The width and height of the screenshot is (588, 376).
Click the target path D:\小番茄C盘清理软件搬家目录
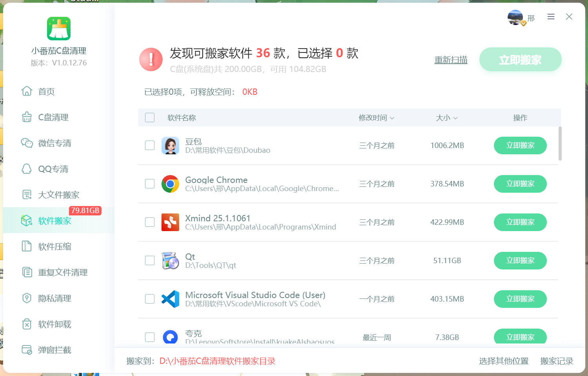pyautogui.click(x=218, y=361)
